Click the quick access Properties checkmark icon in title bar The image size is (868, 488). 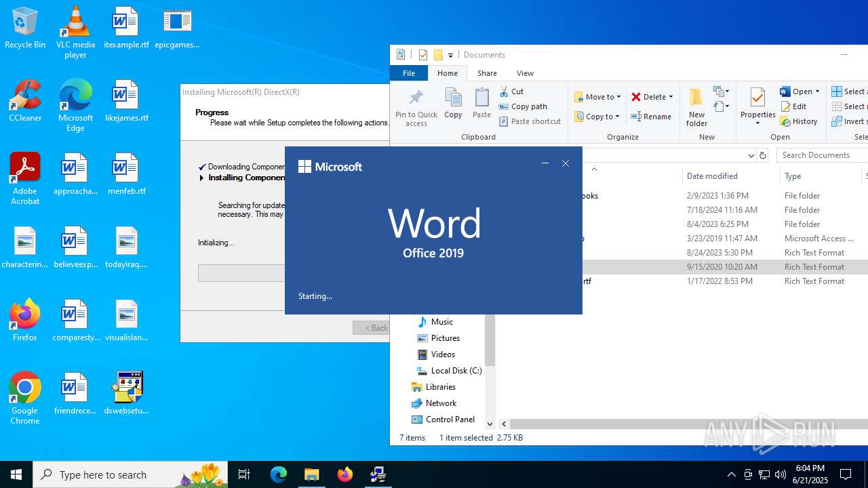coord(423,55)
